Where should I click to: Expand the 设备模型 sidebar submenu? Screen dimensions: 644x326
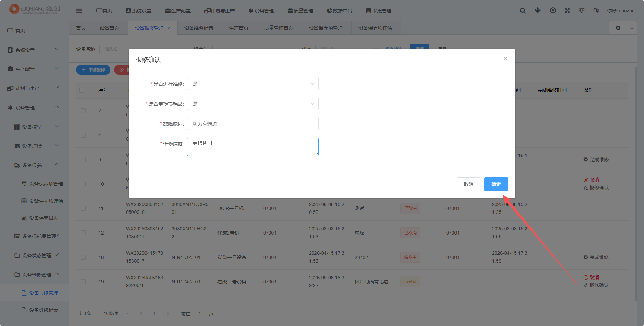(34, 127)
